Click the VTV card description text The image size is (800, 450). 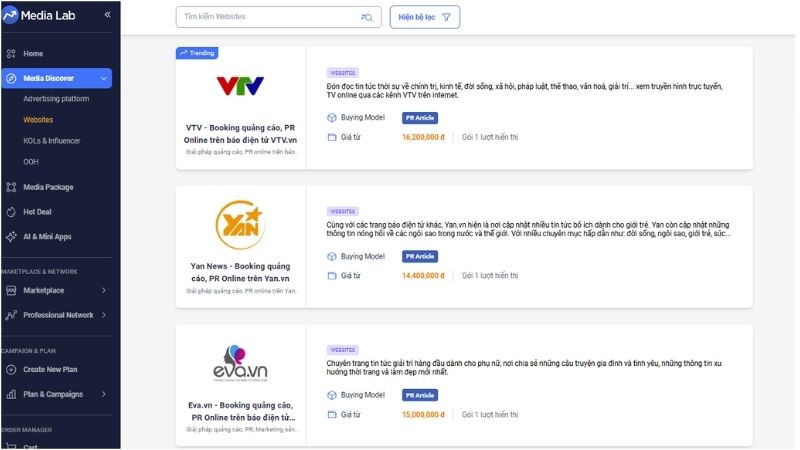click(524, 91)
